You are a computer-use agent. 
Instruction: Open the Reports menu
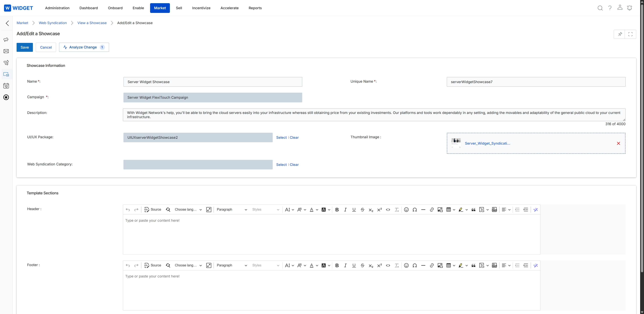(255, 8)
